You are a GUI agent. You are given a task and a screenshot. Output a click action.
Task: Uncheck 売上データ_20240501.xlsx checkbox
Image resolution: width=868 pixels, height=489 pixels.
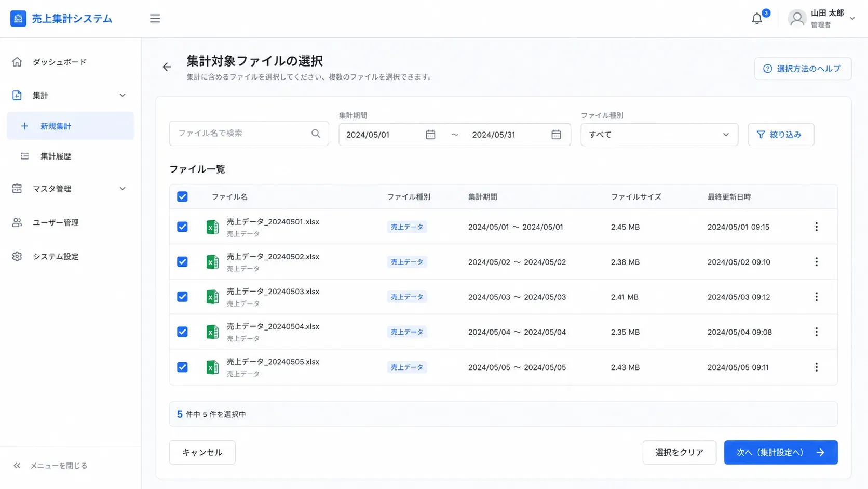point(182,227)
